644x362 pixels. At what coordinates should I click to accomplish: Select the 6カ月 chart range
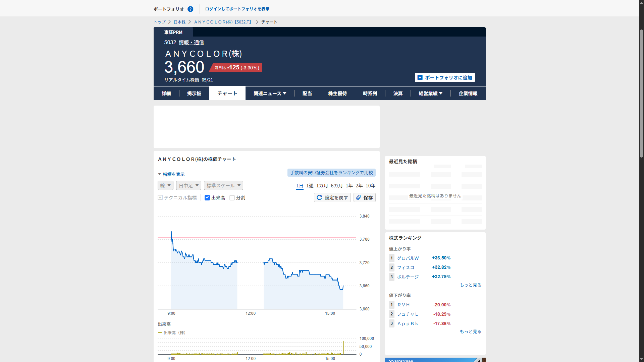pyautogui.click(x=336, y=186)
